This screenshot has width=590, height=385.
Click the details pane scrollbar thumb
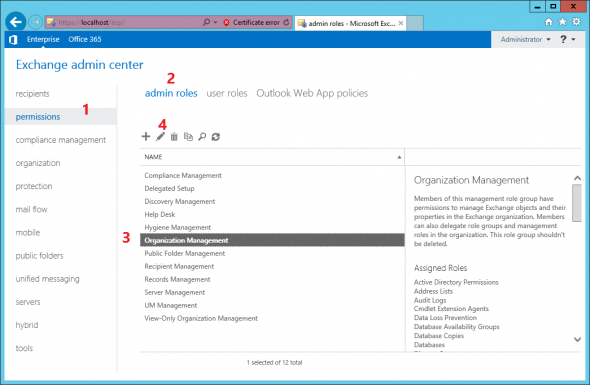(x=577, y=203)
